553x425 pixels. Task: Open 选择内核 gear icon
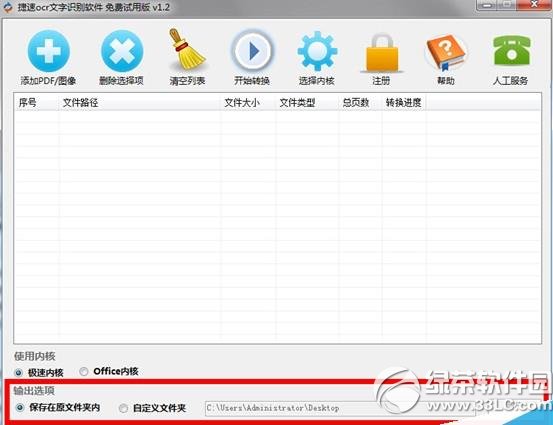(317, 51)
